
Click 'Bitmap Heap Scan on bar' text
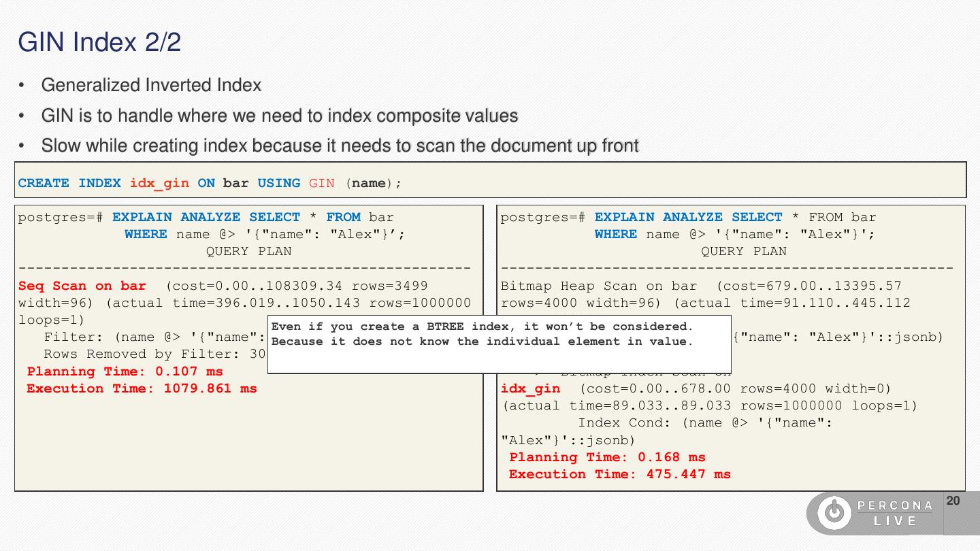pyautogui.click(x=598, y=286)
